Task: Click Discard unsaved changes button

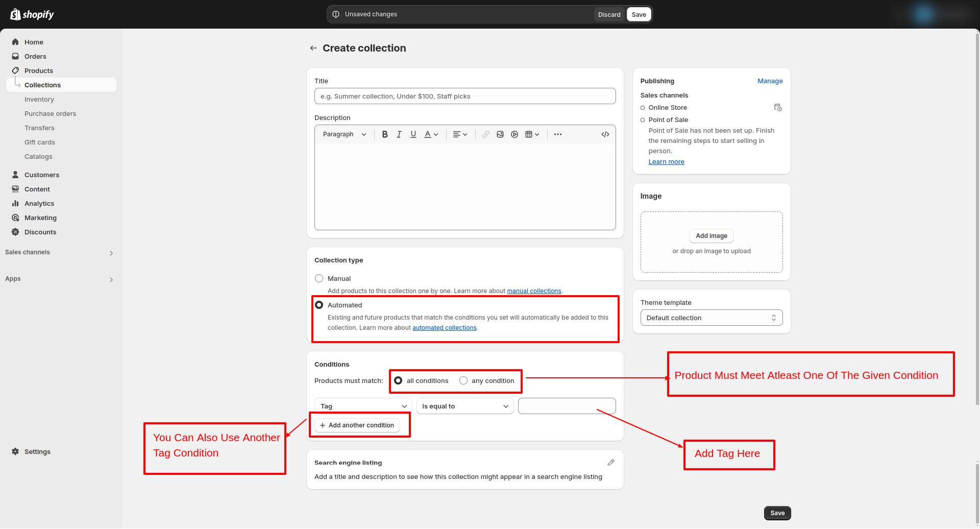Action: tap(609, 14)
